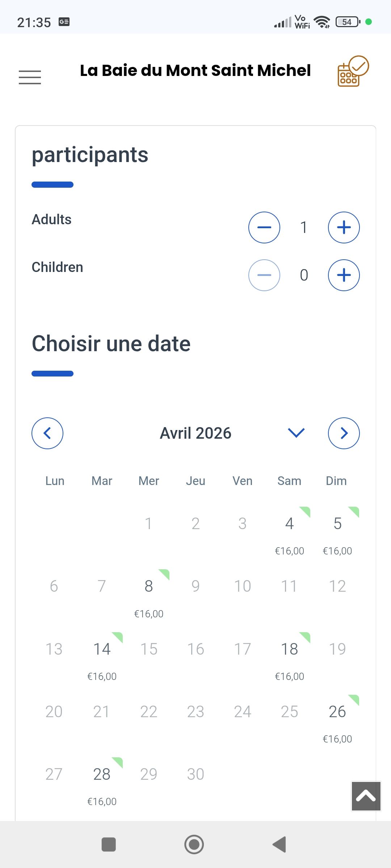
Task: Open the hamburger navigation menu
Action: tap(30, 77)
